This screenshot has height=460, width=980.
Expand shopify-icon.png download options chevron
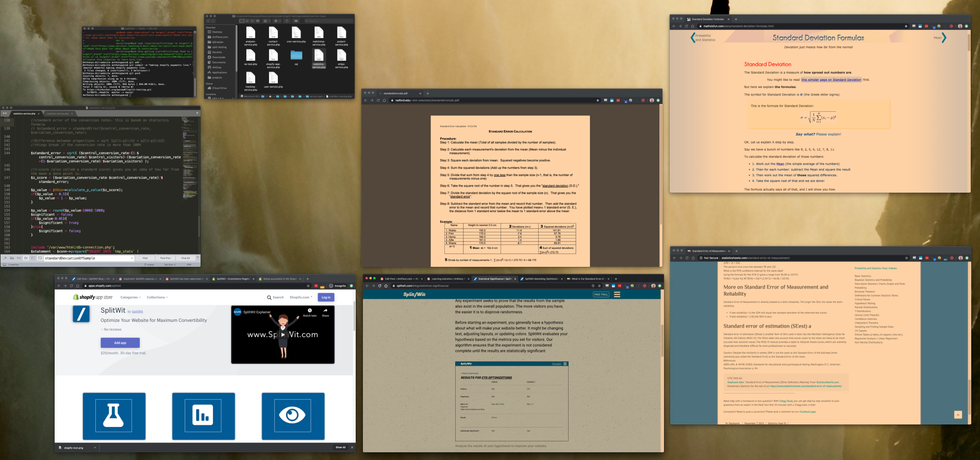[95, 448]
